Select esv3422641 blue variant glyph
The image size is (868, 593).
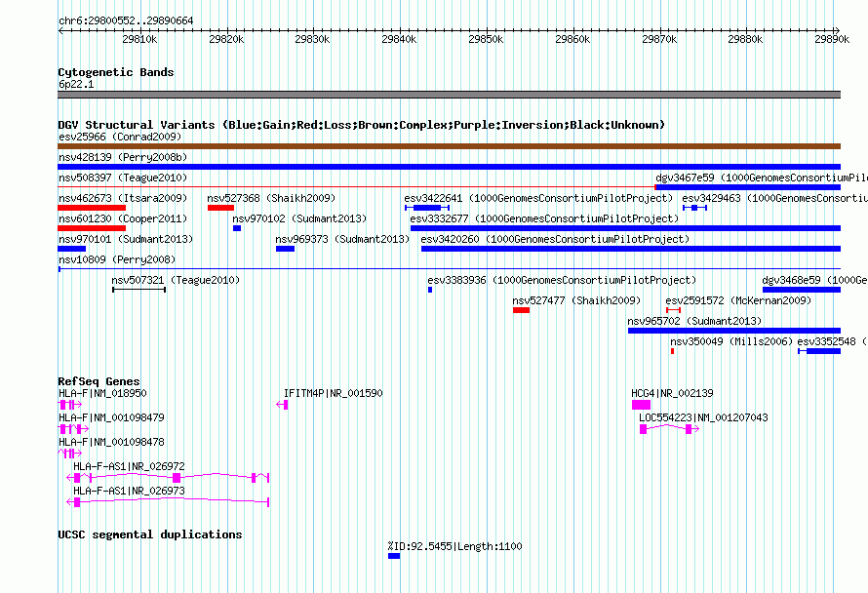[427, 208]
